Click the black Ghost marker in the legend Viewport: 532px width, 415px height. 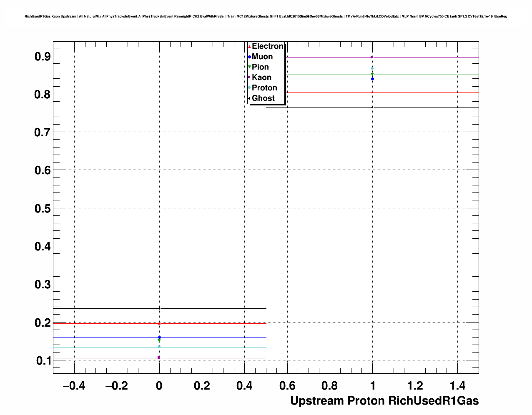[249, 98]
